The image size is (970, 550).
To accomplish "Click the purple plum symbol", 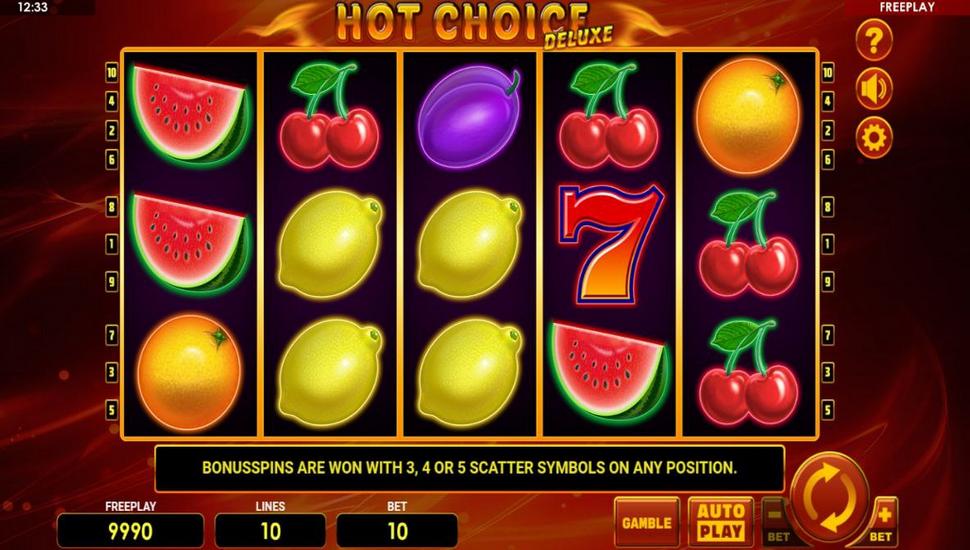I will [469, 116].
